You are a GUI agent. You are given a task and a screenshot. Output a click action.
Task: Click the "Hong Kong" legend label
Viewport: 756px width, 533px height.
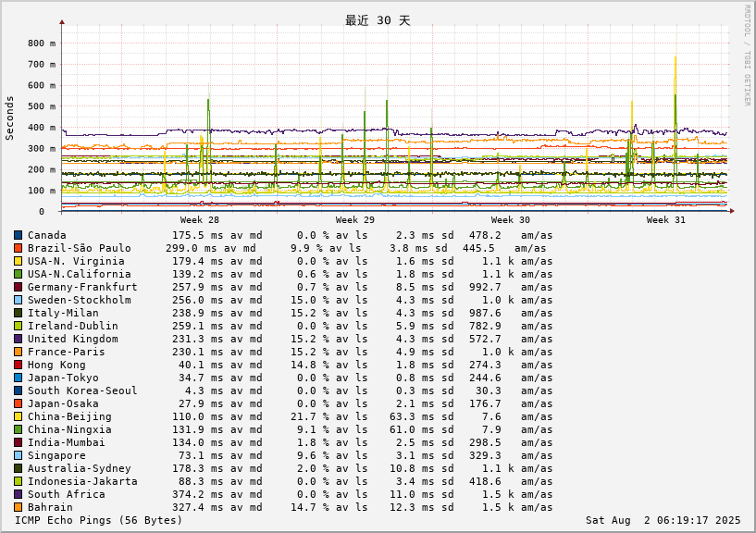tap(56, 366)
